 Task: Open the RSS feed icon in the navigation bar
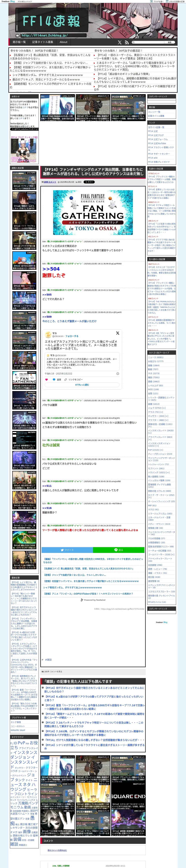coord(127,42)
